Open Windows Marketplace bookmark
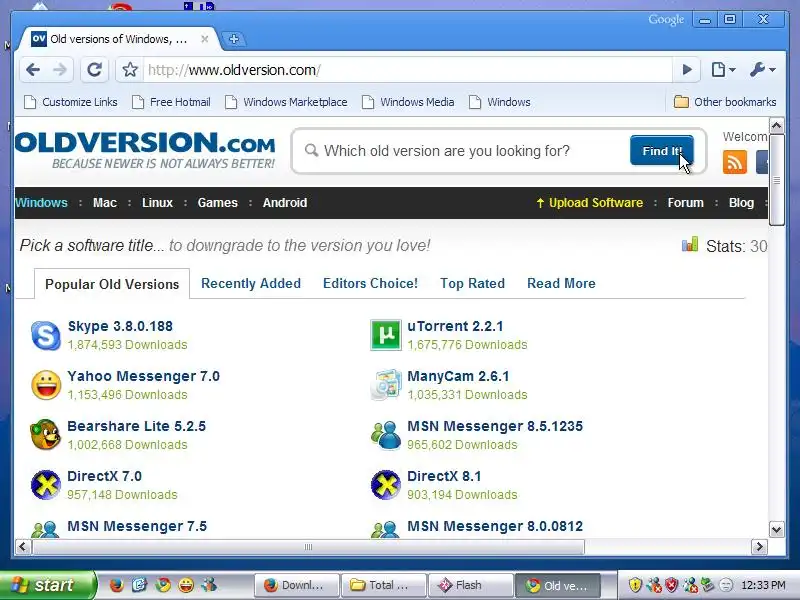This screenshot has width=800, height=600. click(x=287, y=102)
